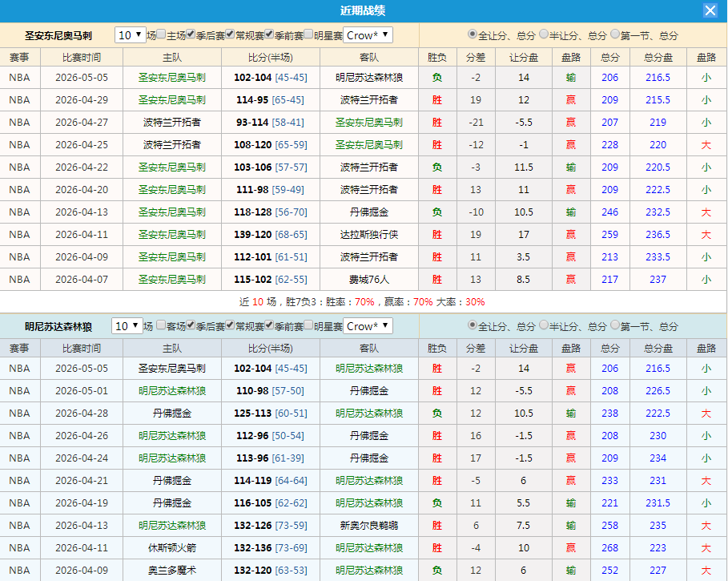Screen dimensions: 728x581
Task: Select 第一节、总分 radio in the 明尼苏达森林狼 section
Action: tap(615, 325)
